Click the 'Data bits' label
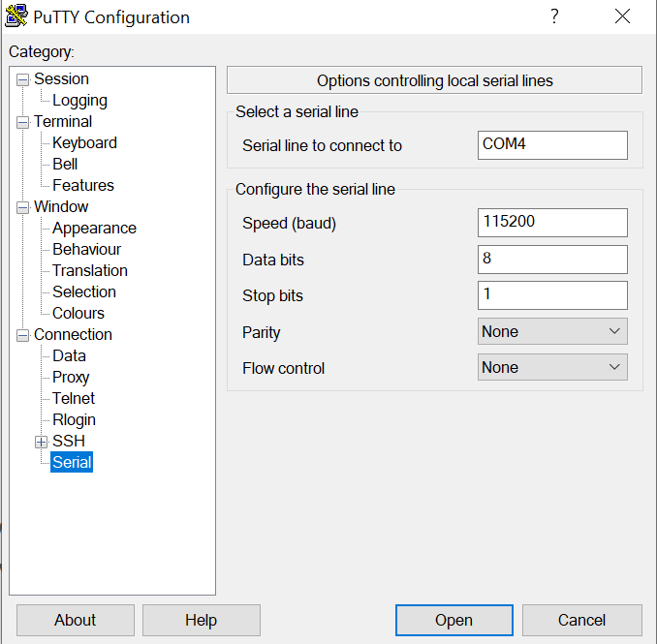Viewport: 657px width, 644px height. tap(272, 260)
